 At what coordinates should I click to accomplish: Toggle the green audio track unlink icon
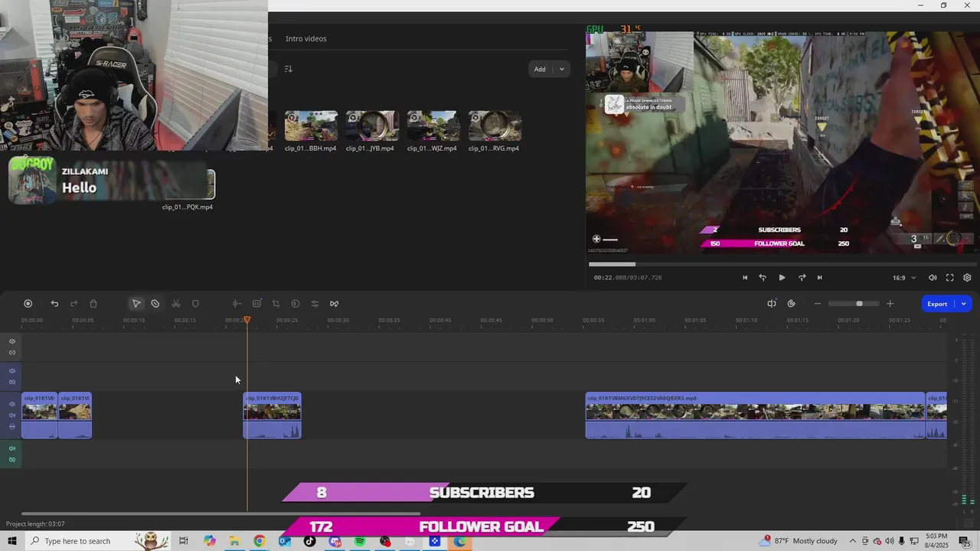tap(12, 460)
